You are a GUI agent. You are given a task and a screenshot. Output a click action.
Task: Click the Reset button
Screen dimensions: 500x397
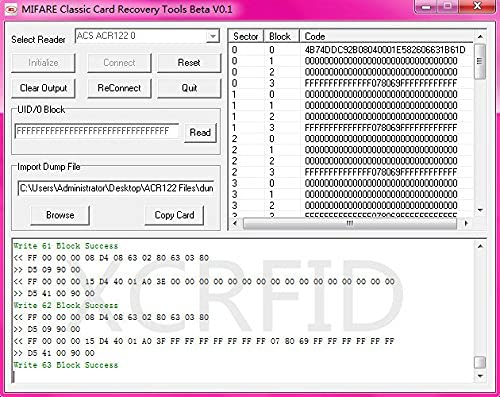pyautogui.click(x=189, y=63)
